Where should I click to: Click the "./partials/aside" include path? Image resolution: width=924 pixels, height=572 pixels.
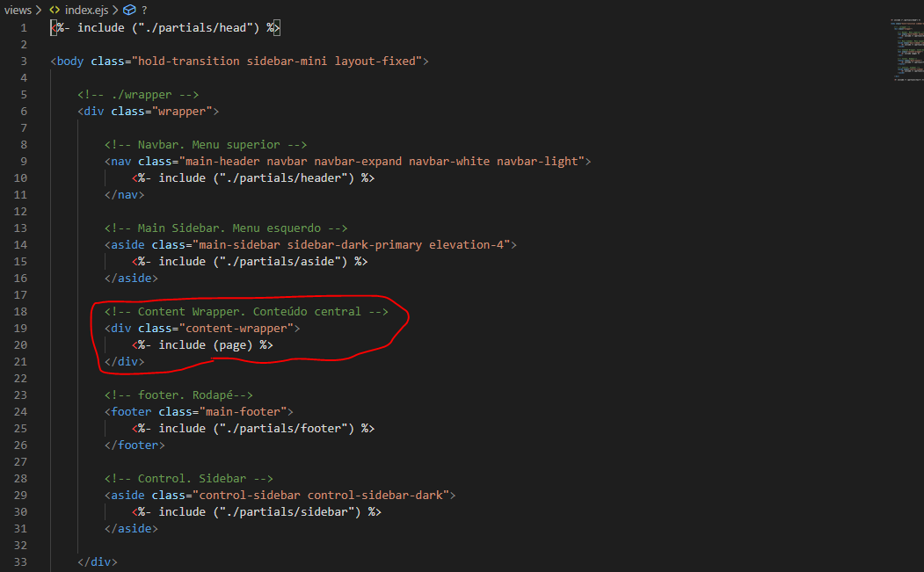pos(280,262)
